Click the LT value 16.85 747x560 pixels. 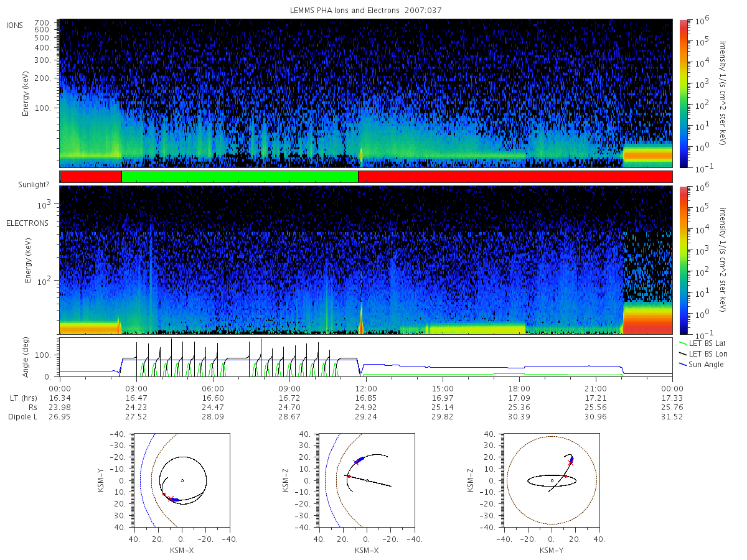point(366,397)
